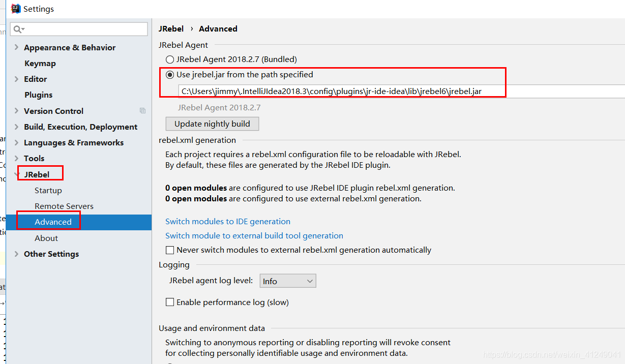The height and width of the screenshot is (364, 625).
Task: Select JRebel About page
Action: click(x=46, y=238)
